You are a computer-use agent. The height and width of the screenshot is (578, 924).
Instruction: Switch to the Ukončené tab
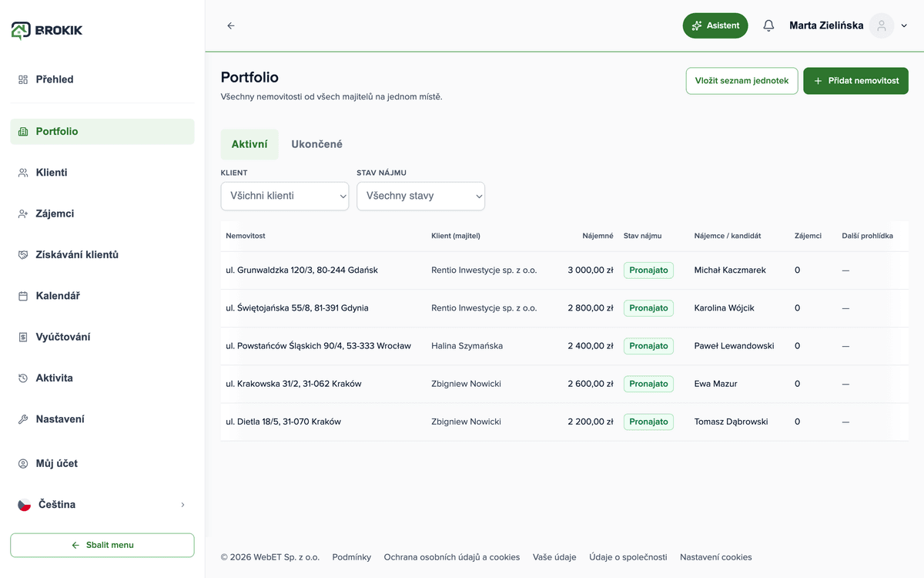(x=316, y=144)
